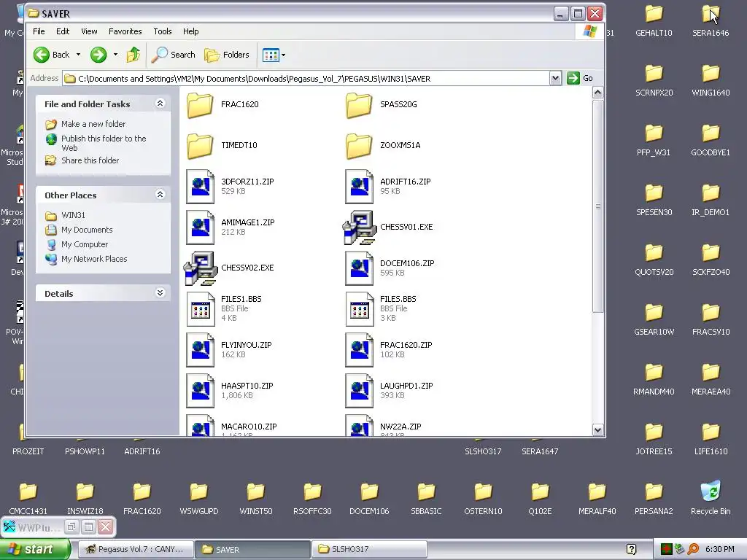Go to My Network Places link

click(x=94, y=259)
